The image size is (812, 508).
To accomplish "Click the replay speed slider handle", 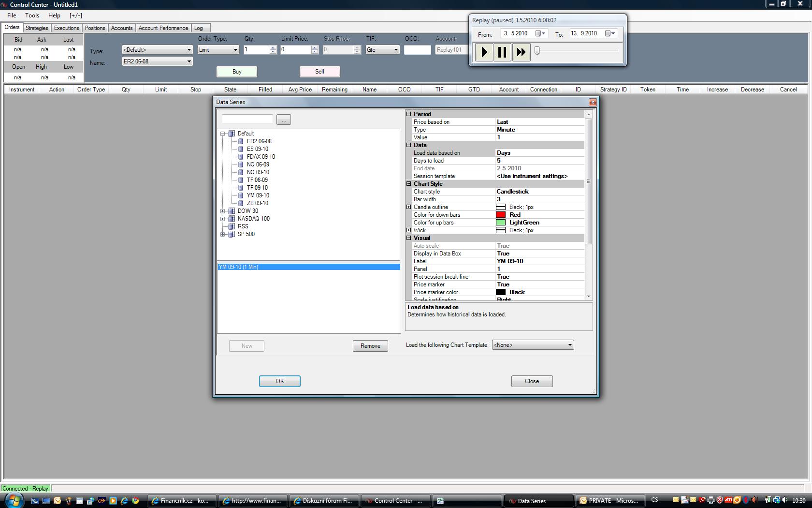I will 537,51.
